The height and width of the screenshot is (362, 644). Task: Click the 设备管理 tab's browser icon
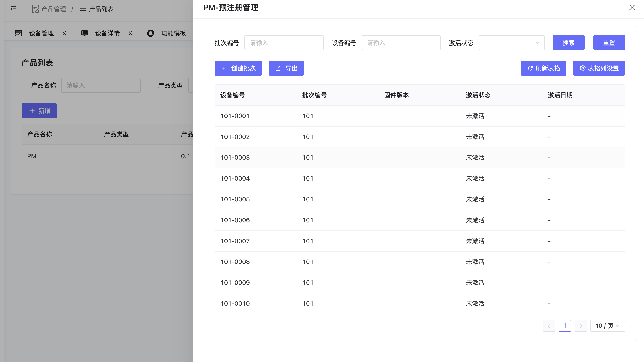click(19, 33)
